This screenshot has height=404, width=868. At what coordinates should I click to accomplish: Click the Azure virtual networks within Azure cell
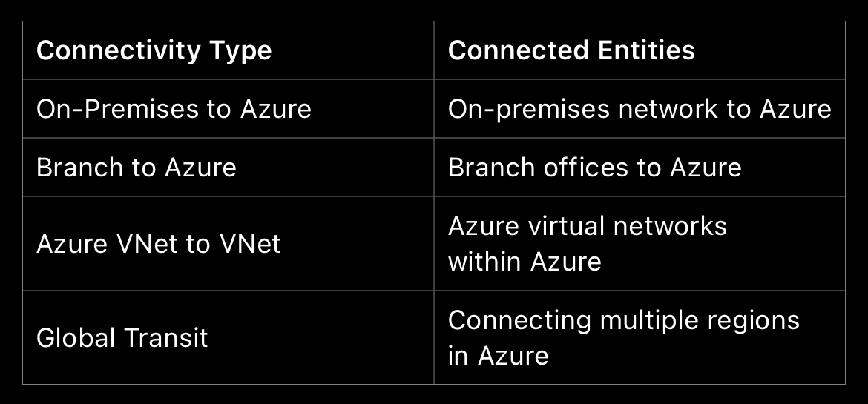coord(587,244)
